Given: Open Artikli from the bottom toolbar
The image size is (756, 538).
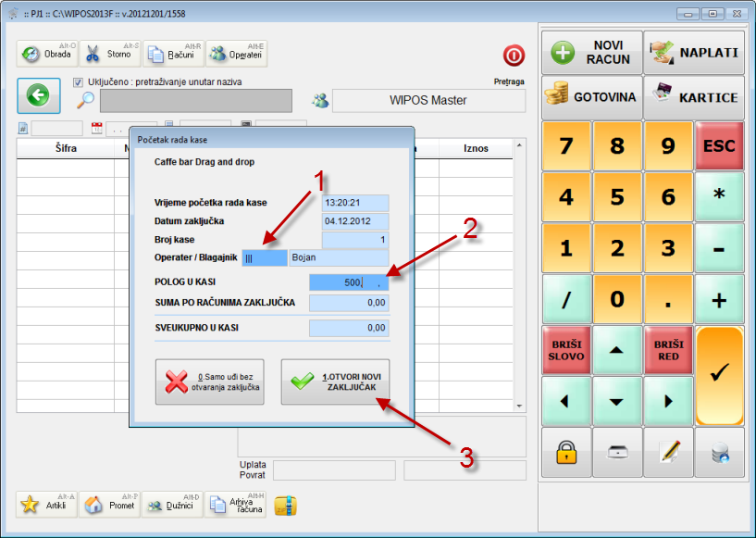Looking at the screenshot, I should click(47, 505).
